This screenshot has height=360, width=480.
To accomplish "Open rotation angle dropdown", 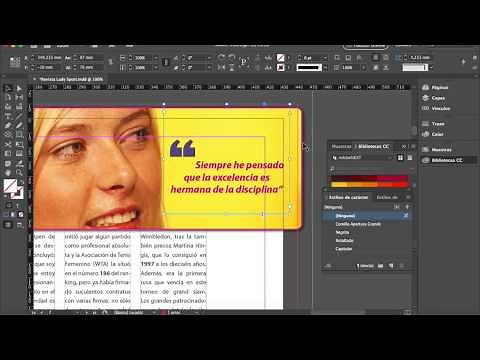I will click(x=209, y=58).
